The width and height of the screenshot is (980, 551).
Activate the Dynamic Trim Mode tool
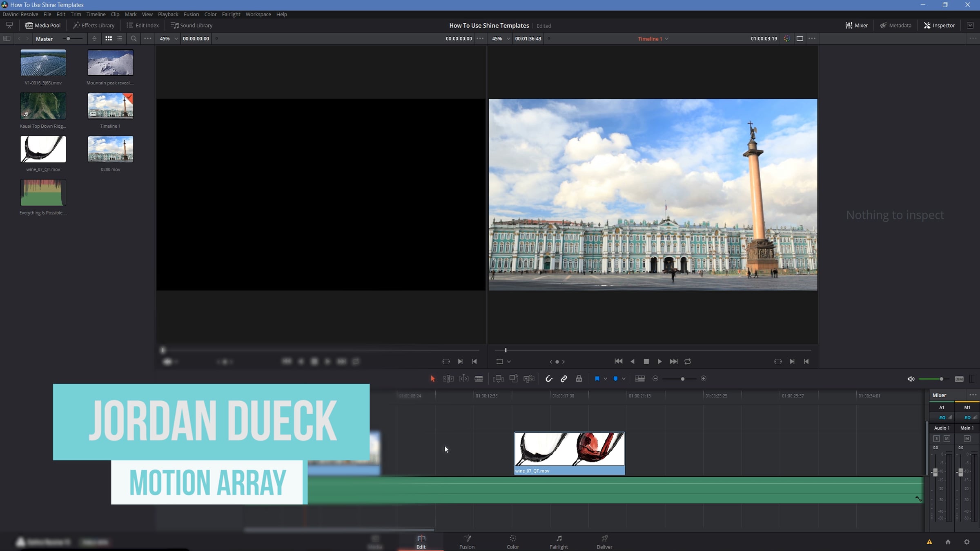click(463, 379)
